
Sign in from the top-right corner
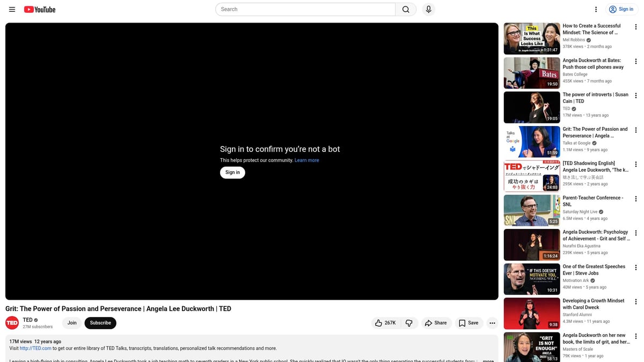[621, 9]
